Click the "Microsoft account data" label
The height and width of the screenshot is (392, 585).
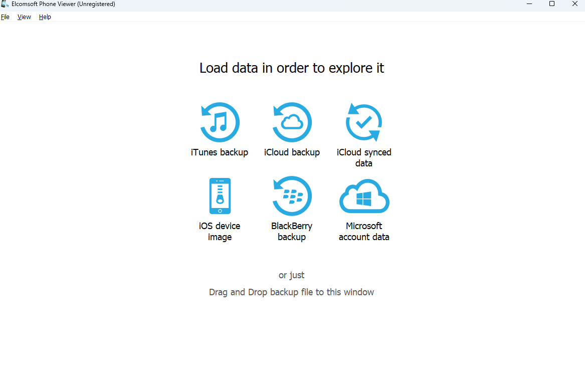click(x=364, y=231)
